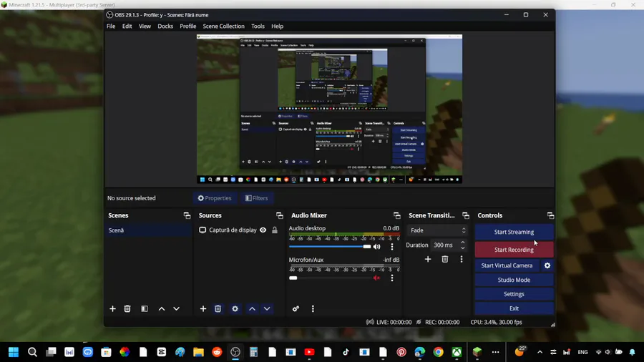
Task: Adjust the Audio desktop volume slider
Action: [x=329, y=247]
